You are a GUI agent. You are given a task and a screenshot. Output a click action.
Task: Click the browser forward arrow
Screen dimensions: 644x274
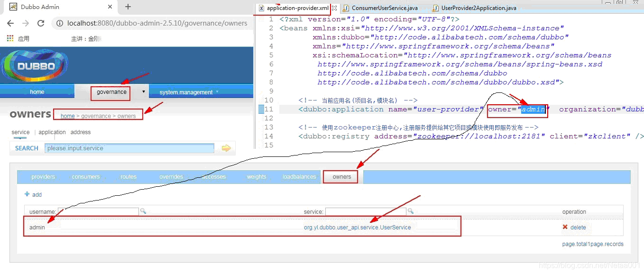click(x=26, y=23)
